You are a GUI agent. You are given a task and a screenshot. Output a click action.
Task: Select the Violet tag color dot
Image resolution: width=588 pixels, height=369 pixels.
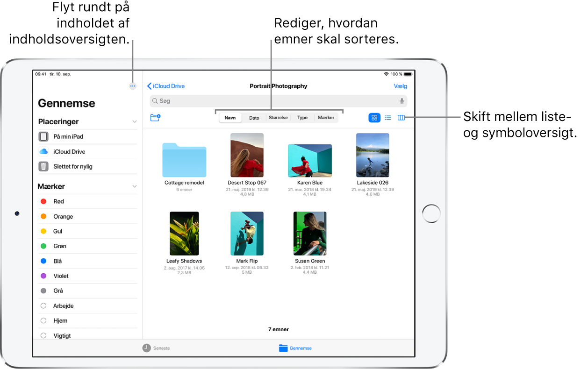point(43,276)
